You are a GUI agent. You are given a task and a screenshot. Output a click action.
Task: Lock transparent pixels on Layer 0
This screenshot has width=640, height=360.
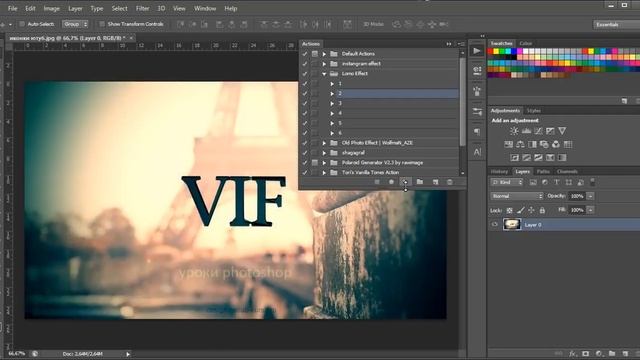[509, 210]
